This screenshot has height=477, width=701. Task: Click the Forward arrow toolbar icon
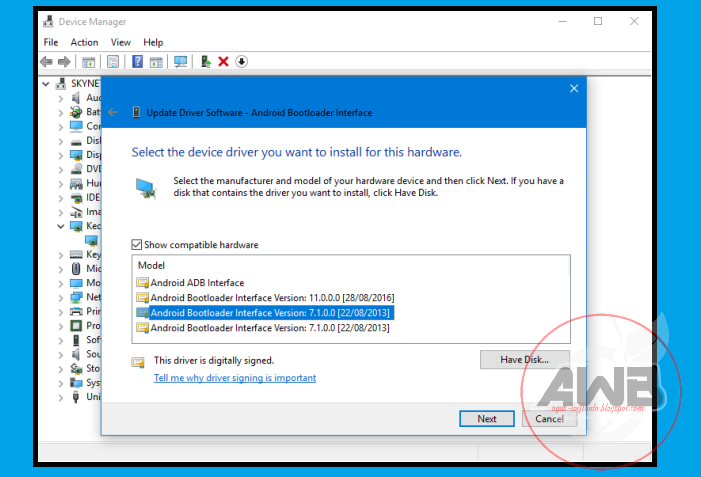pyautogui.click(x=64, y=62)
